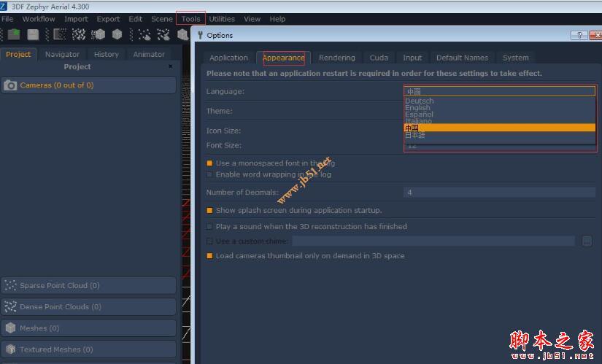Click the sparse point selection toolbar icon
This screenshot has width=602, height=364.
click(x=144, y=34)
